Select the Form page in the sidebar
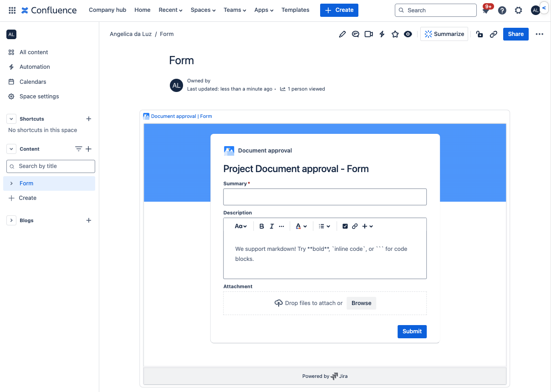The image size is (551, 392). (49, 183)
